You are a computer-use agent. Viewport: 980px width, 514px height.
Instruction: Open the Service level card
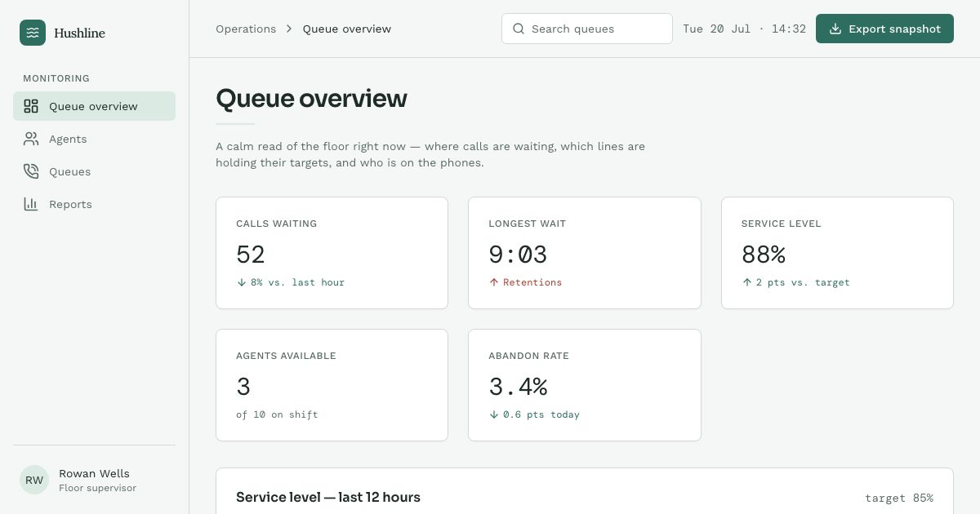(837, 253)
